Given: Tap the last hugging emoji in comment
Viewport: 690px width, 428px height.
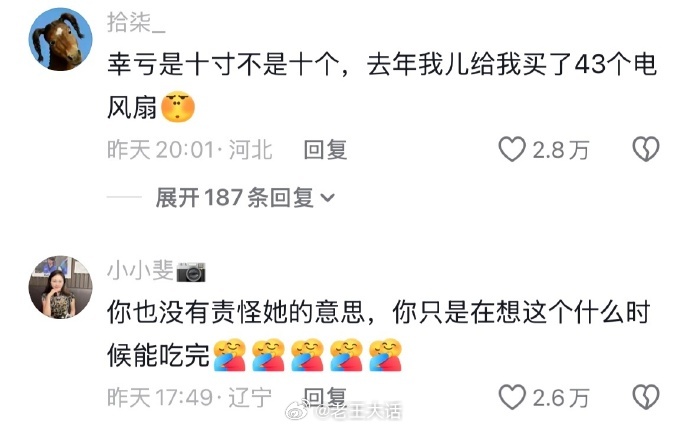Looking at the screenshot, I should point(385,355).
